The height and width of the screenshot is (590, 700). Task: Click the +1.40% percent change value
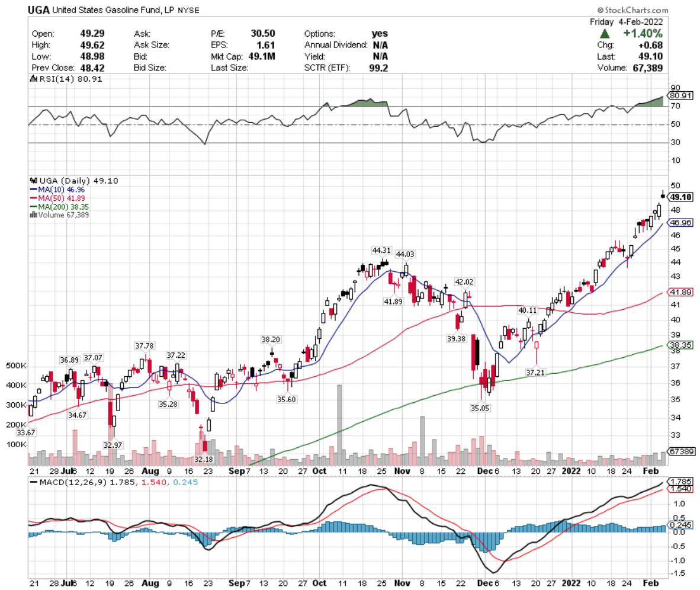pos(643,34)
